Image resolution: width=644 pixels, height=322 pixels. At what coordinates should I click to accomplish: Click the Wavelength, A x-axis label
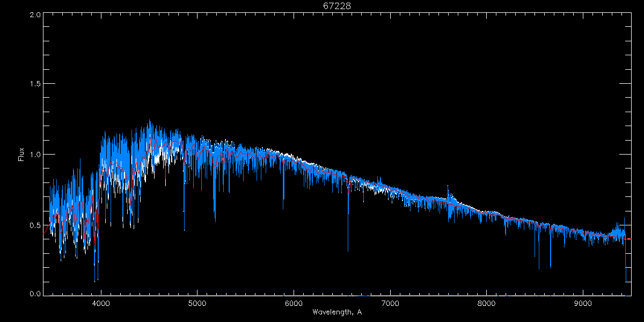point(336,312)
